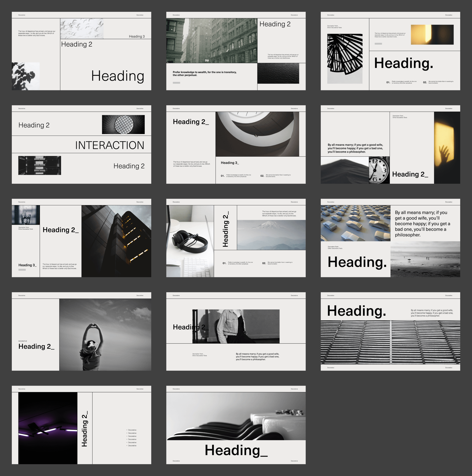Screen dimensions: 472x476
Task: Click the 'Decorative' label in a slide header
Action: click(x=22, y=15)
